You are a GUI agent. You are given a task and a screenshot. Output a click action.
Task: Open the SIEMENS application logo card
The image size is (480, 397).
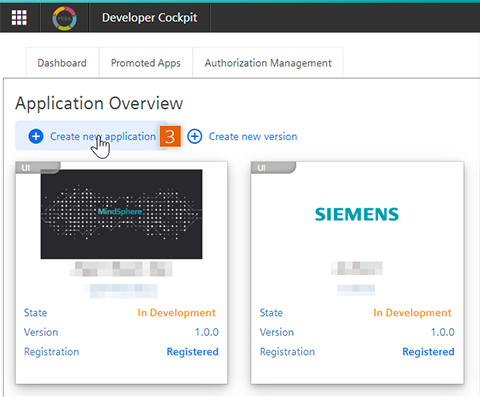pos(357,214)
